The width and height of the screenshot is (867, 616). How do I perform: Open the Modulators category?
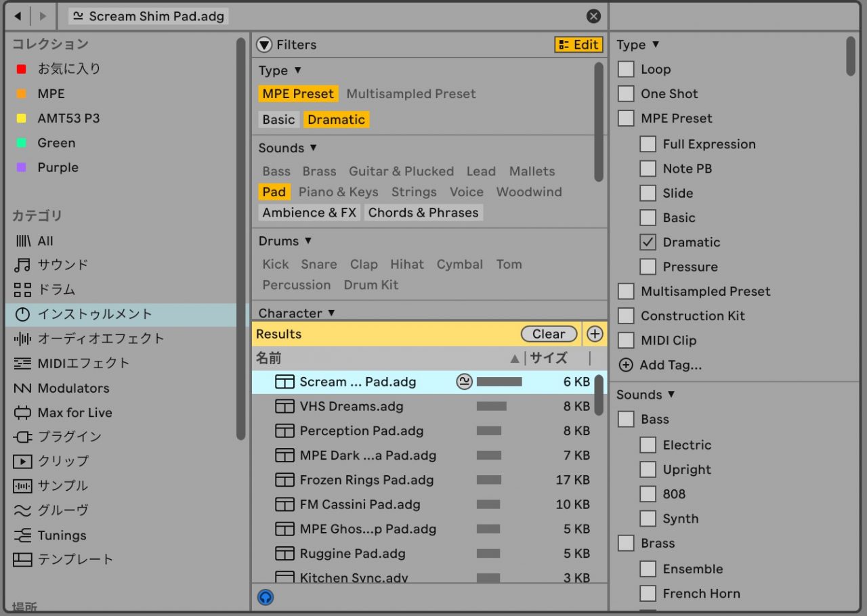point(73,388)
